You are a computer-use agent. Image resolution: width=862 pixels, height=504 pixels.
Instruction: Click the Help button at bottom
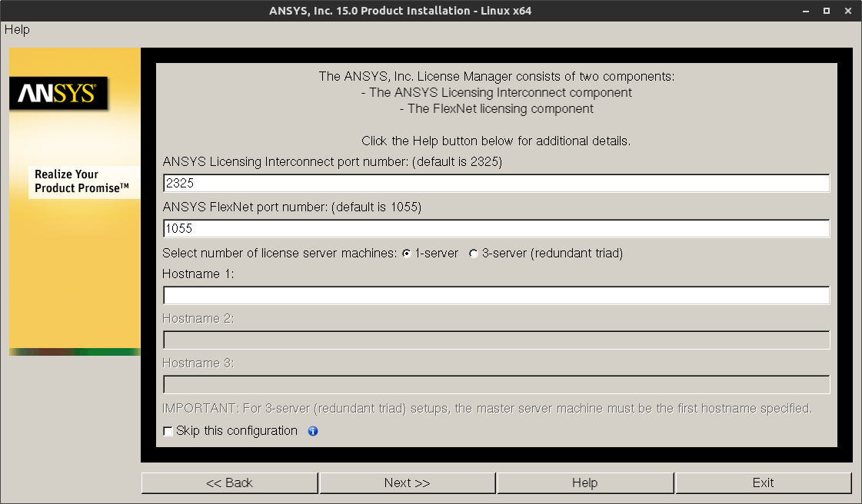[585, 483]
